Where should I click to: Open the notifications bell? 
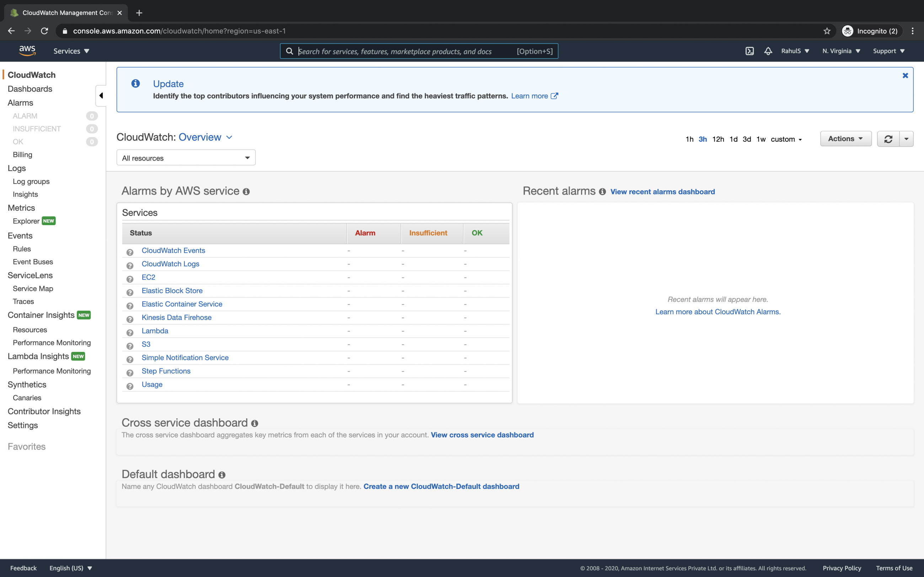coord(768,51)
